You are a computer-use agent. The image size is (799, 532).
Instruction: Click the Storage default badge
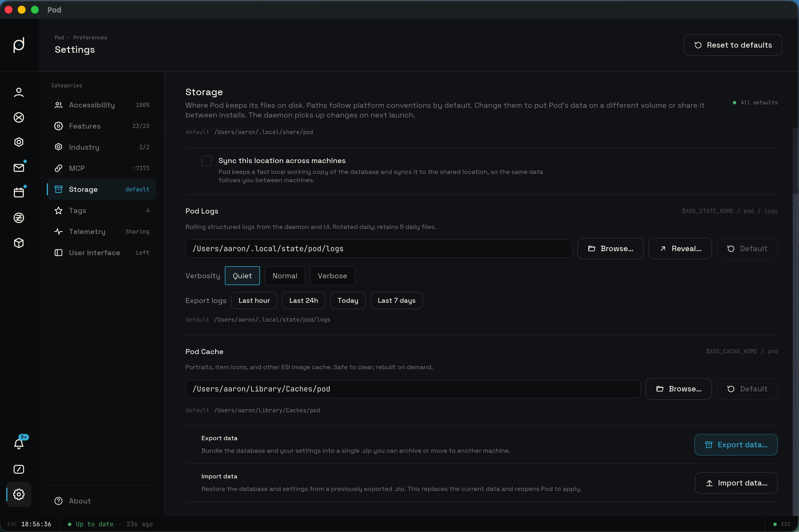tap(138, 189)
